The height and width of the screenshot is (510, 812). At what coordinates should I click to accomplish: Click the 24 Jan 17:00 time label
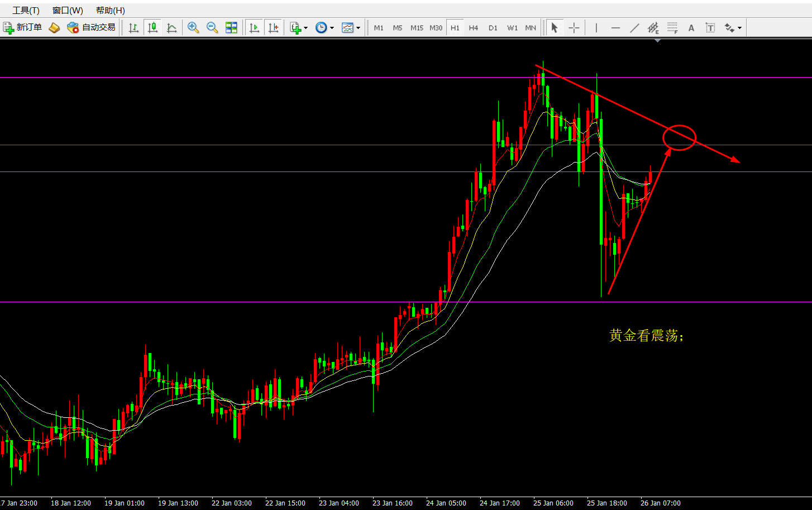500,503
